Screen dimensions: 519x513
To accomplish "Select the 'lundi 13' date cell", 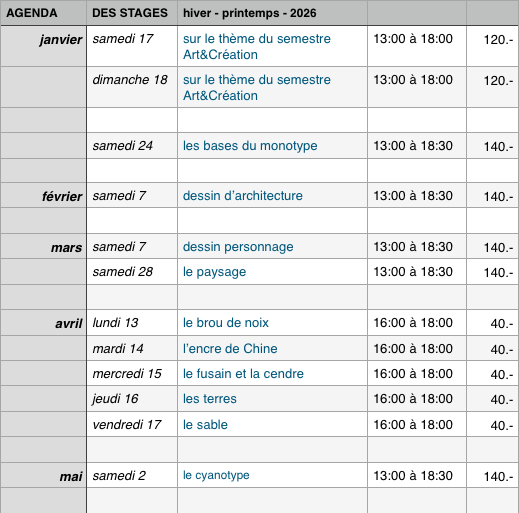I will 132,323.
